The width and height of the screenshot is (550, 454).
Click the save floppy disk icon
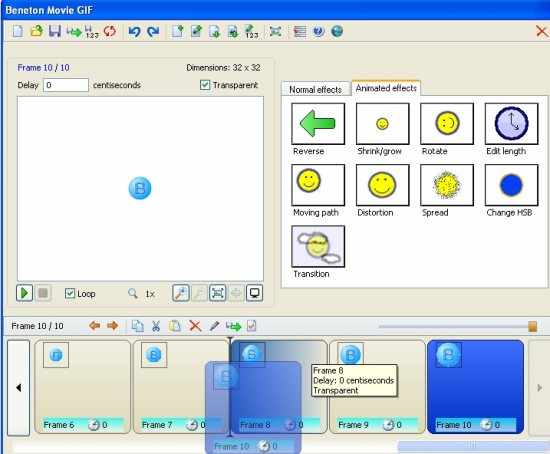click(x=54, y=32)
